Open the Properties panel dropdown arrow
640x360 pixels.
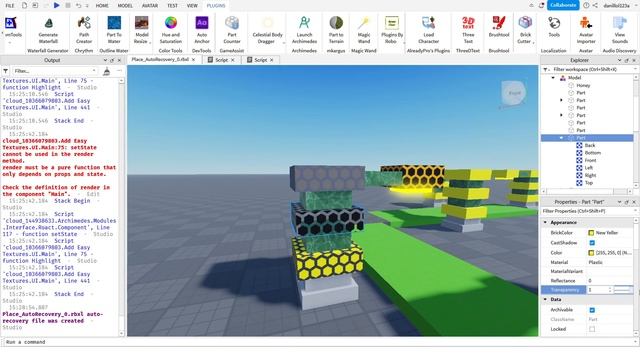(619, 202)
